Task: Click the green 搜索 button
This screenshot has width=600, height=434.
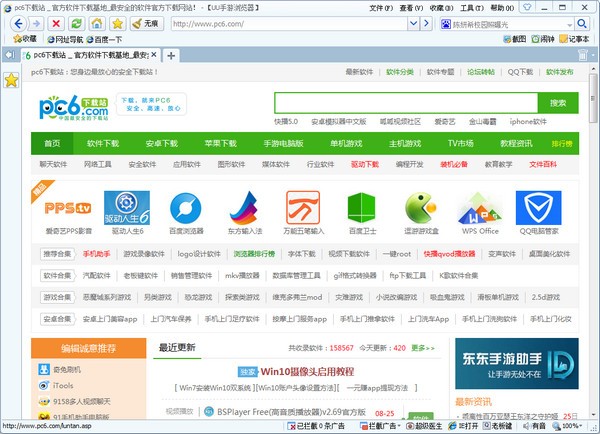Action: pyautogui.click(x=558, y=103)
